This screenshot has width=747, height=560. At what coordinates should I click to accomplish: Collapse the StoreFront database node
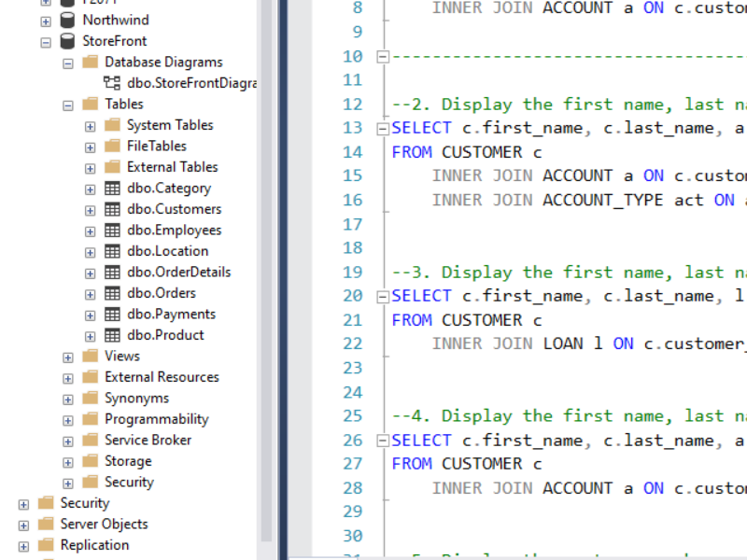(x=46, y=42)
